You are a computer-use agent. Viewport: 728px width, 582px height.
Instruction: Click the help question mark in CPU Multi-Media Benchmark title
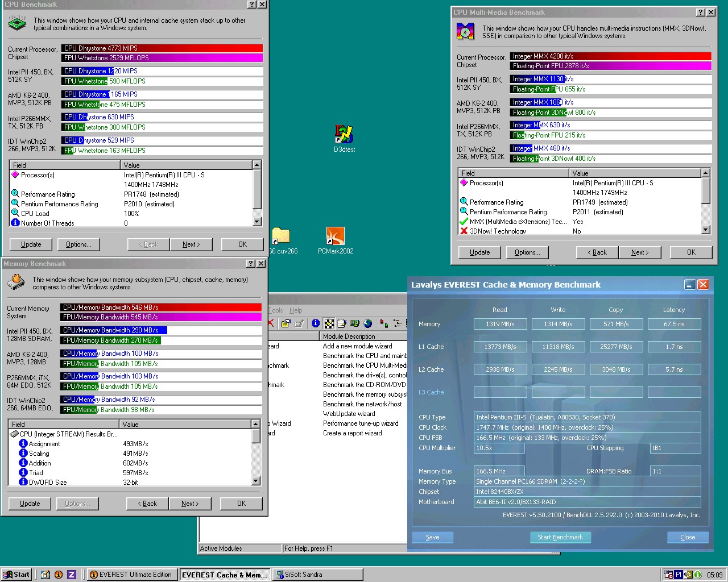pyautogui.click(x=701, y=12)
